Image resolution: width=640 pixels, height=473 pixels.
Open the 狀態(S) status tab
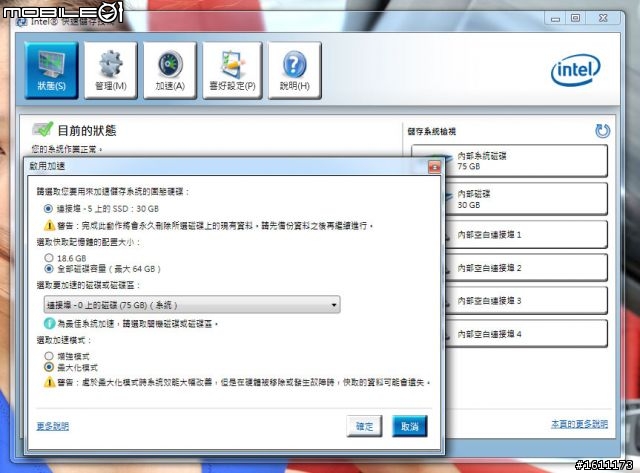click(x=51, y=70)
